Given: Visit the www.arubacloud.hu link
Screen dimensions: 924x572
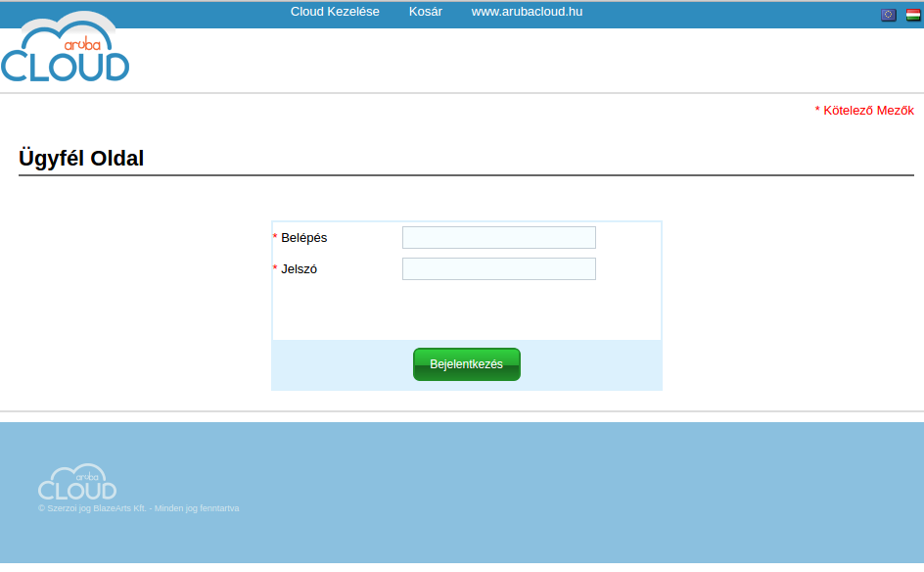Looking at the screenshot, I should pyautogui.click(x=527, y=12).
